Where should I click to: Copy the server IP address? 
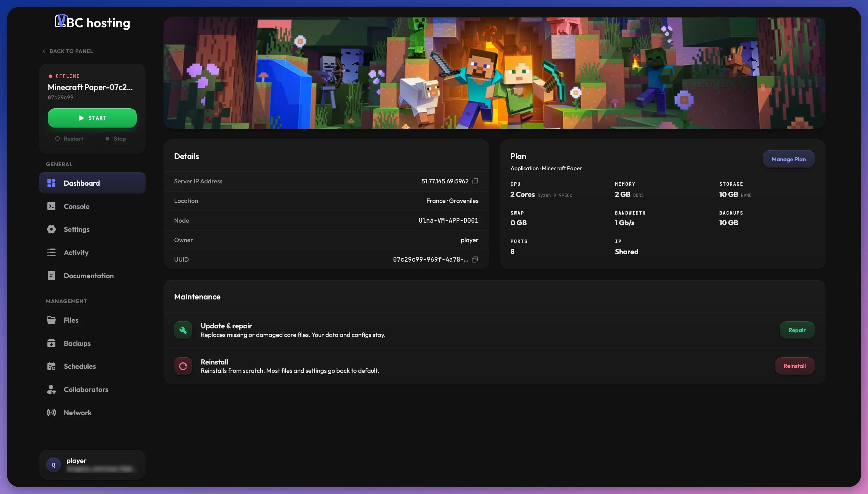[475, 181]
